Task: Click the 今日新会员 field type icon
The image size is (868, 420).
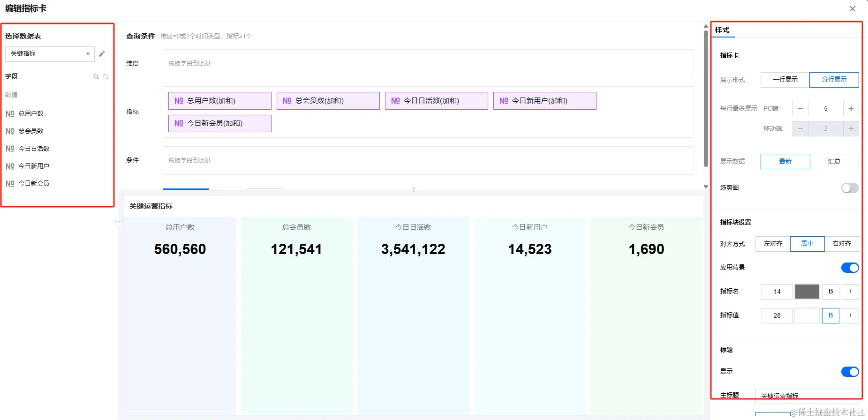Action: point(10,183)
